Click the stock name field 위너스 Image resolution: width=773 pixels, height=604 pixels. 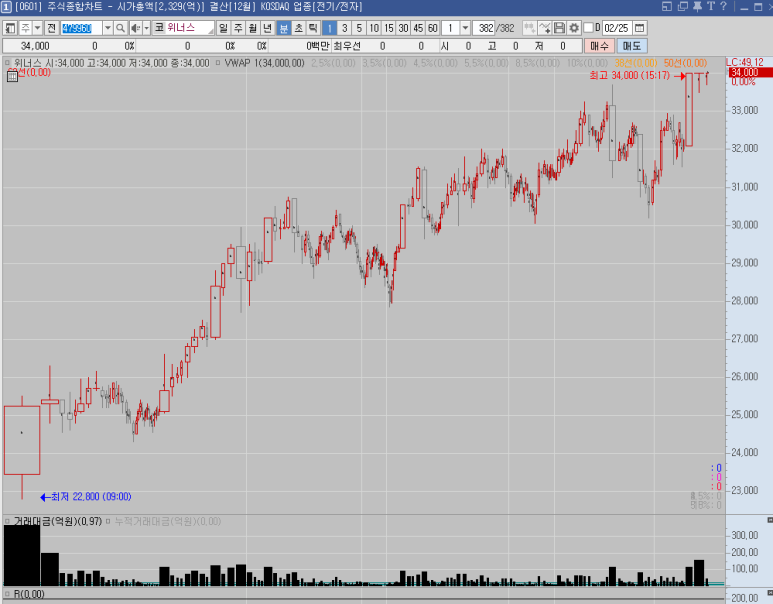[189, 28]
